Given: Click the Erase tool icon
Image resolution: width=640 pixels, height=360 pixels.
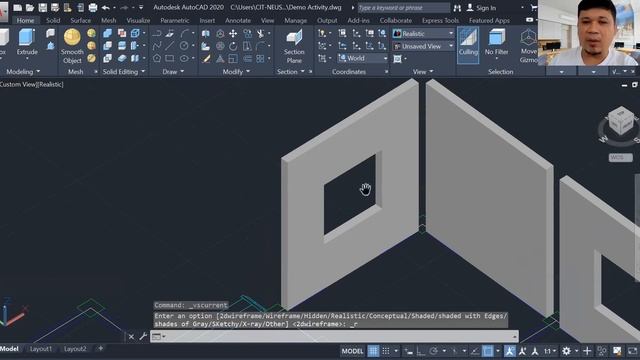Looking at the screenshot, I should pyautogui.click(x=206, y=59).
